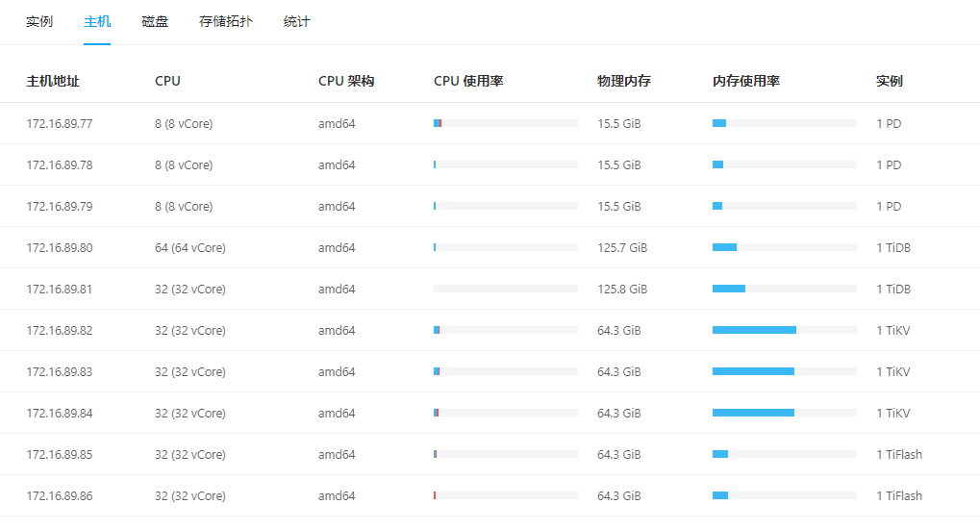Click amd64 for host 172.16.89.86
Image resolution: width=980 pixels, height=530 pixels.
click(x=337, y=495)
